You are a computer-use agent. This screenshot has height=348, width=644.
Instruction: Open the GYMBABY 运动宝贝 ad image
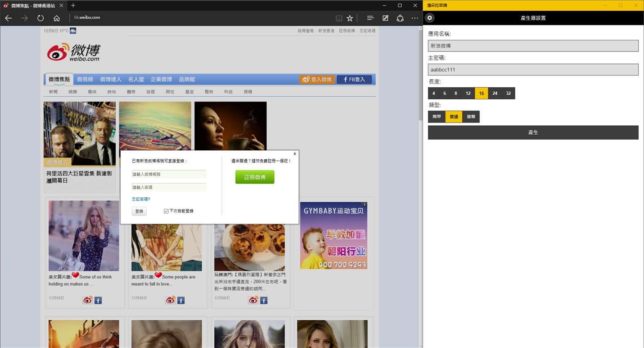click(334, 235)
